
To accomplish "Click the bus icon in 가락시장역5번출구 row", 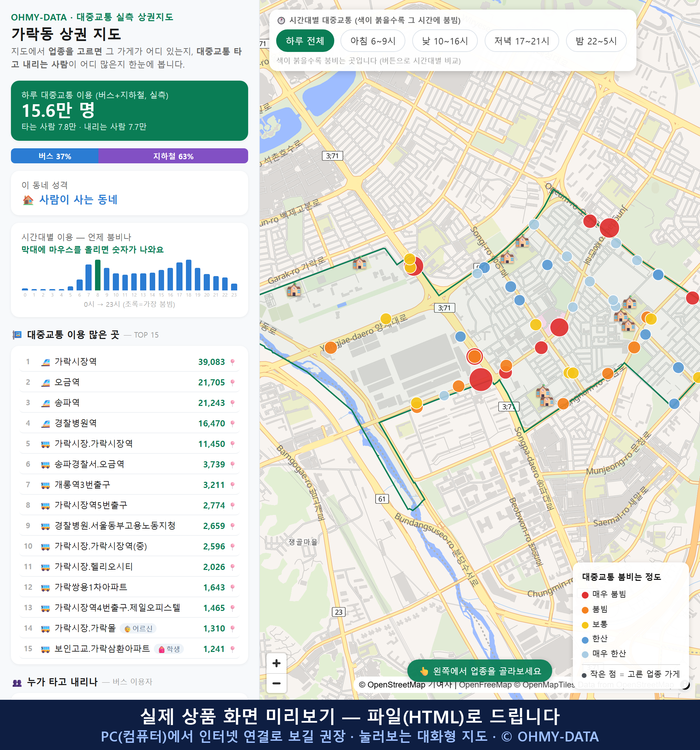I will coord(46,506).
